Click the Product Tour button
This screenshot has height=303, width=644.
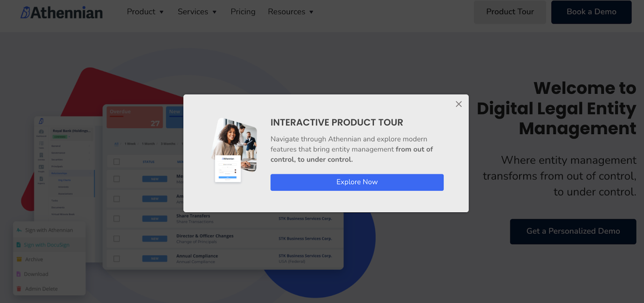click(x=510, y=12)
